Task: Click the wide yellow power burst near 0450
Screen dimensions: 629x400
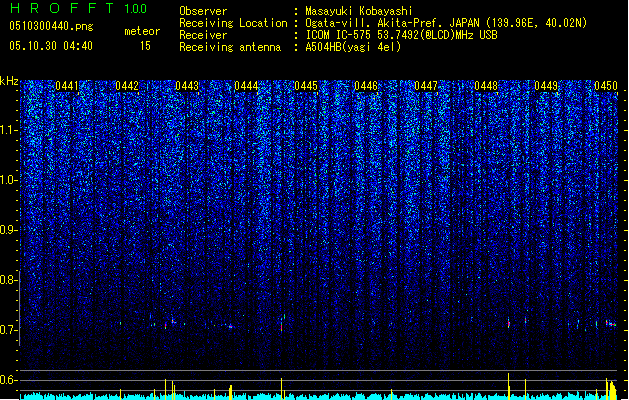Action: point(611,389)
